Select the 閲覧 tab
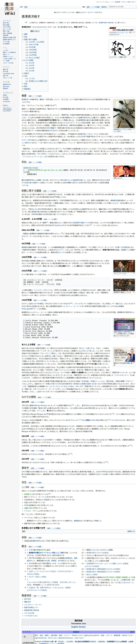 click(x=84, y=7)
